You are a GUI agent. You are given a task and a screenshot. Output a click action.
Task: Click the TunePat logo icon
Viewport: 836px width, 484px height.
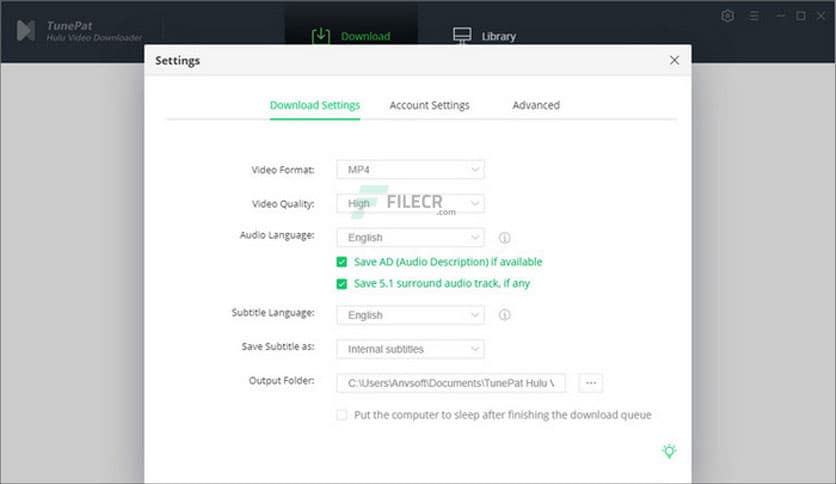[x=26, y=30]
